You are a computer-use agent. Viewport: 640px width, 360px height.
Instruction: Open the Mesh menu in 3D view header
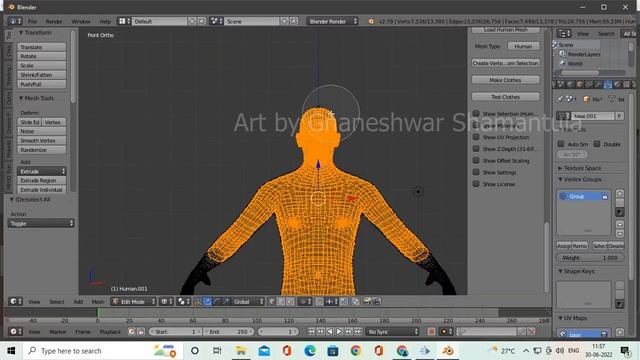(98, 302)
